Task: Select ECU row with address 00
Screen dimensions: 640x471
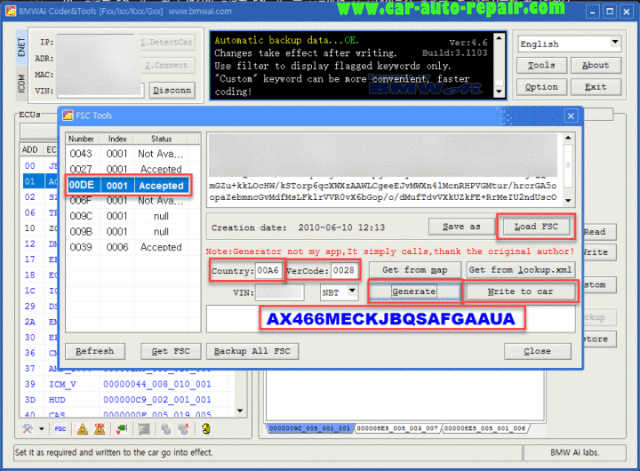Action: (x=40, y=166)
